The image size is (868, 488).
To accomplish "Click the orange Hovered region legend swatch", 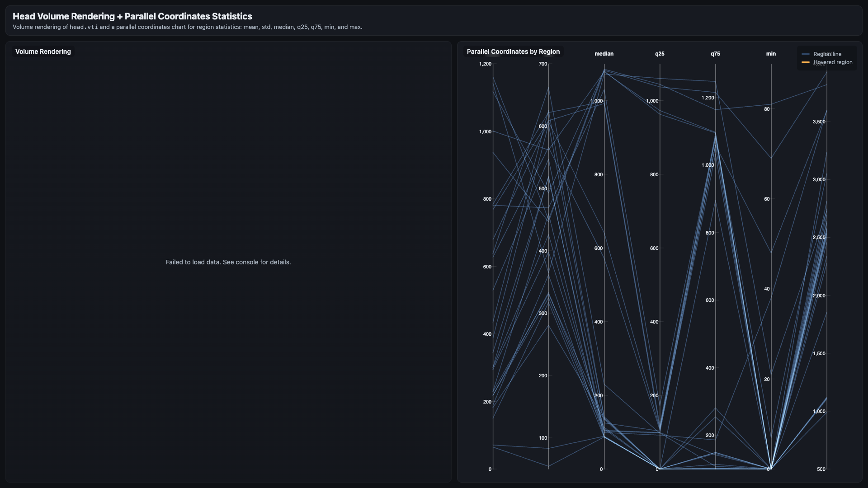I will (x=805, y=62).
